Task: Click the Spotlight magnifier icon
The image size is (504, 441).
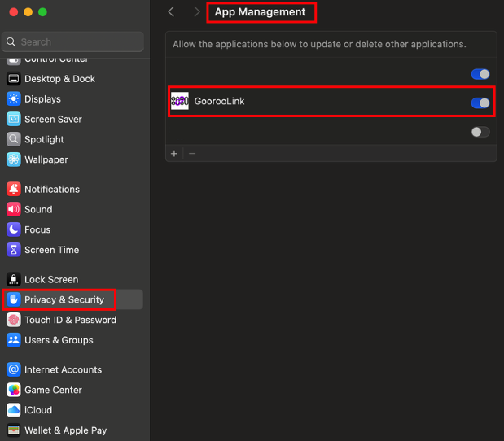Action: [x=14, y=139]
